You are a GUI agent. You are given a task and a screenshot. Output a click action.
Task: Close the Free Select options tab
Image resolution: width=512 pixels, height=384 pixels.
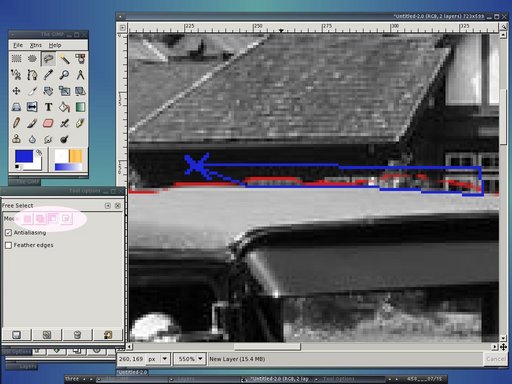[x=118, y=206]
